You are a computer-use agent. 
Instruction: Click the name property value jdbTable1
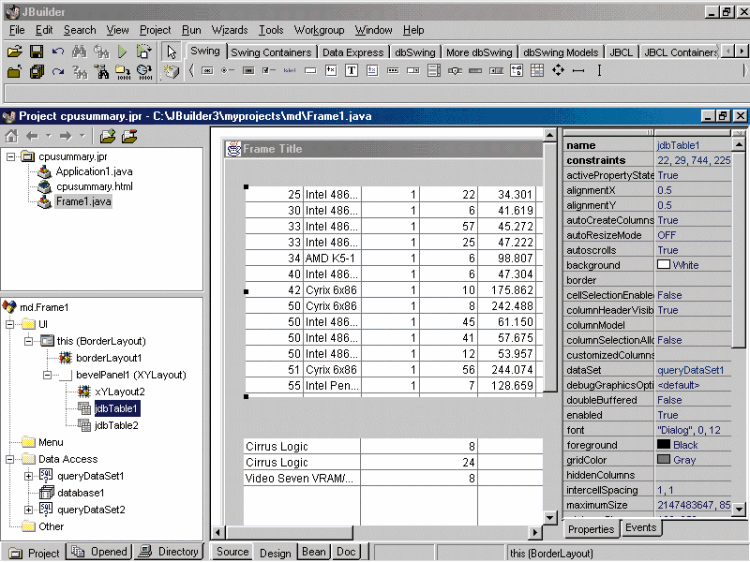[x=693, y=145]
